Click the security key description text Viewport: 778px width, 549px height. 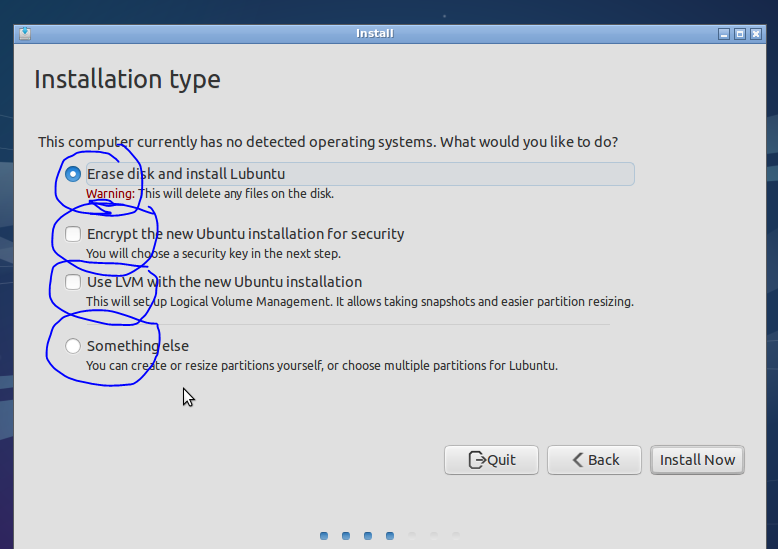[x=213, y=253]
